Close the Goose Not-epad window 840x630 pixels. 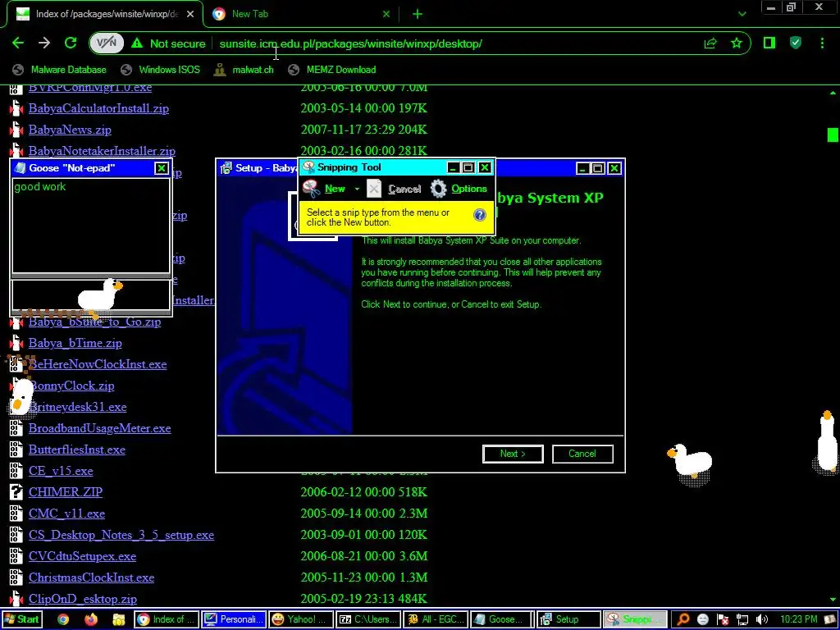point(162,168)
